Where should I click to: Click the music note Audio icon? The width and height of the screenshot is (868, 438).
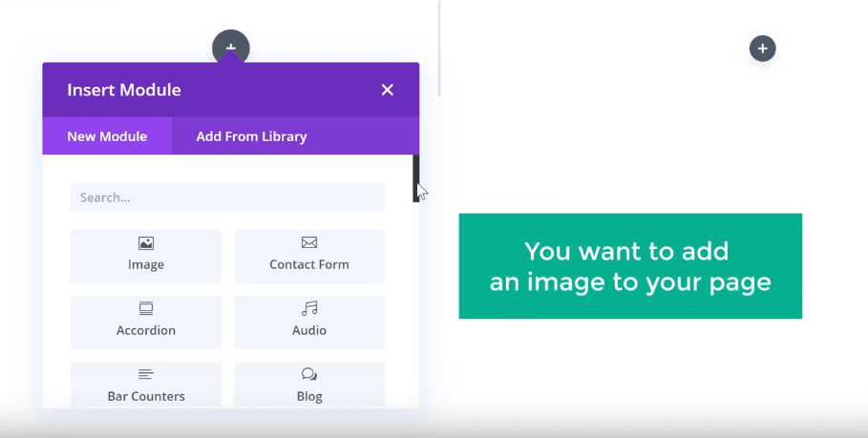[x=309, y=309]
